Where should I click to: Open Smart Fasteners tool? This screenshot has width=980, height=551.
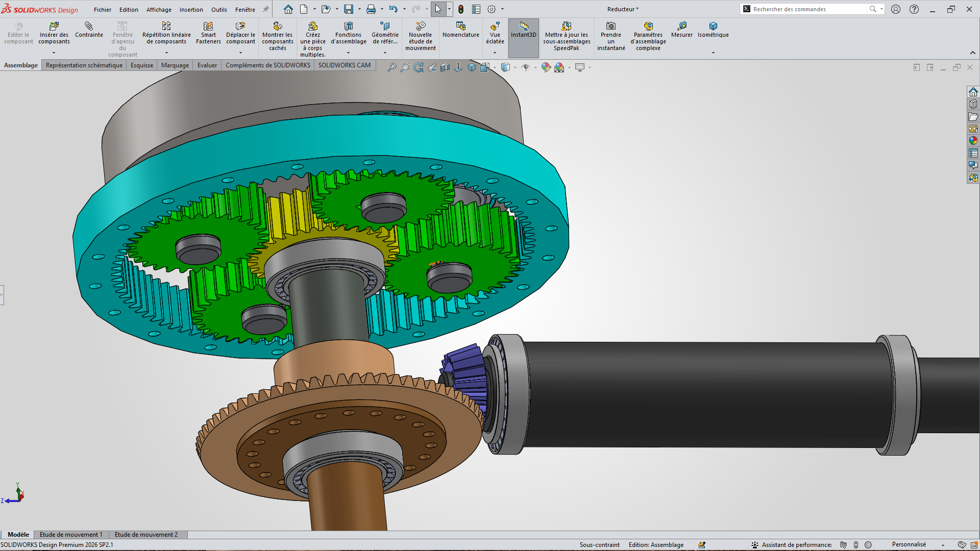(208, 33)
